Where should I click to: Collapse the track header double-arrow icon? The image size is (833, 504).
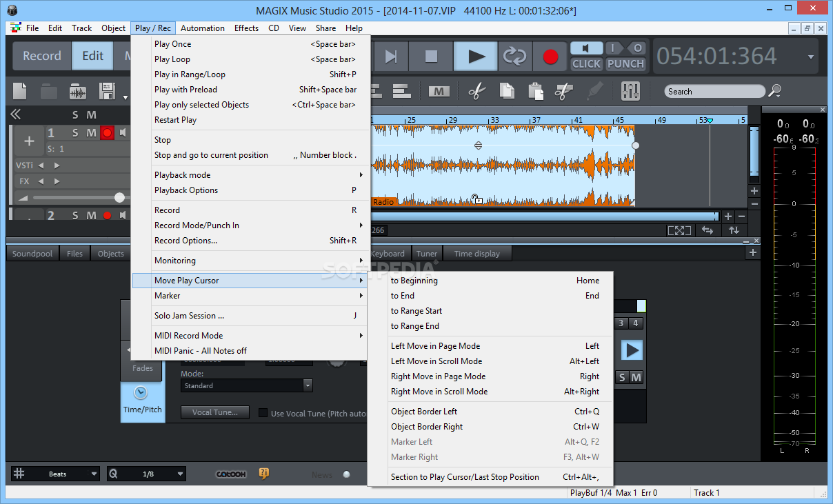pyautogui.click(x=15, y=114)
